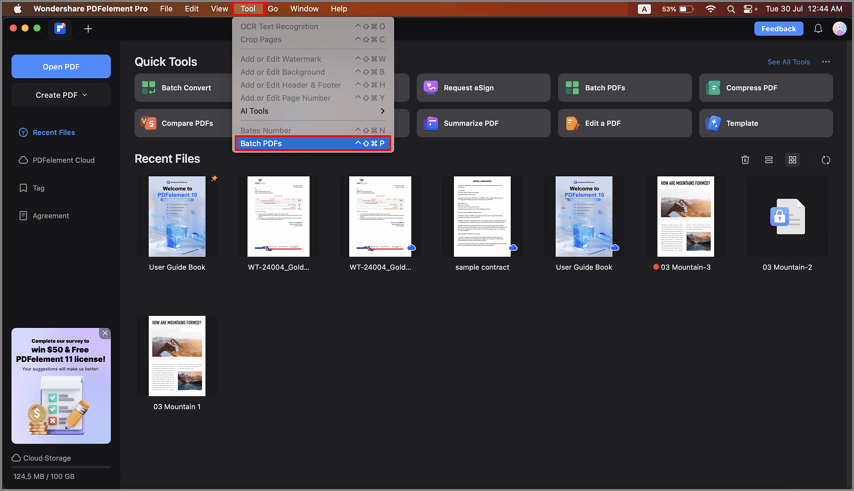
Task: Click the Wondershare PDFelement Pro app menu
Action: (x=90, y=9)
